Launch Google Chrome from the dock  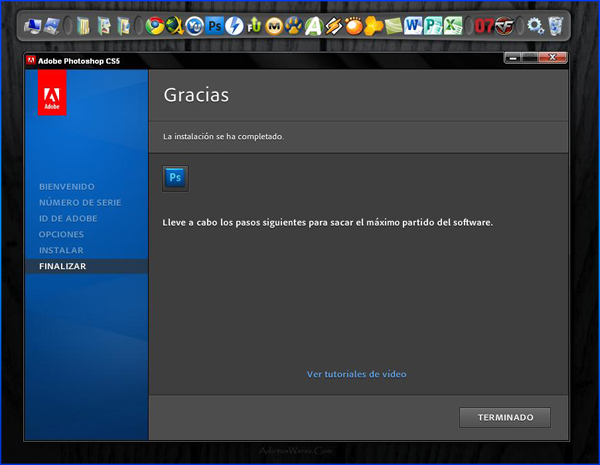click(x=155, y=26)
